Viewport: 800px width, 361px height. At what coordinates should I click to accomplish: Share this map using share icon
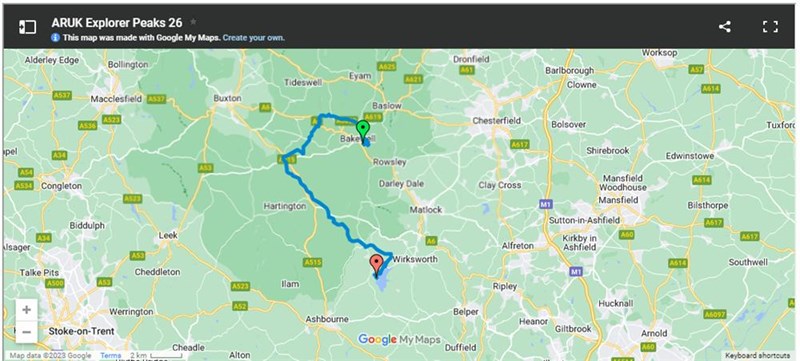click(x=724, y=27)
